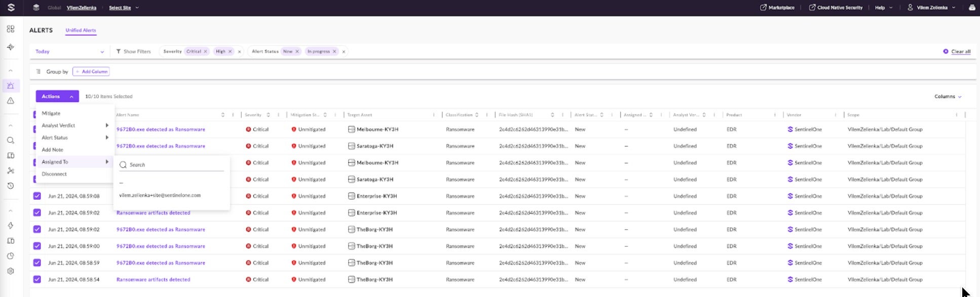The height and width of the screenshot is (297, 980).
Task: Remove the Critical severity filter chip
Action: pos(205,52)
